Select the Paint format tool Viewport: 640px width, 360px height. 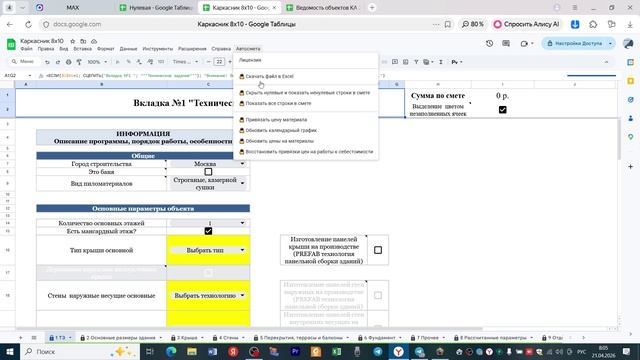pos(79,62)
